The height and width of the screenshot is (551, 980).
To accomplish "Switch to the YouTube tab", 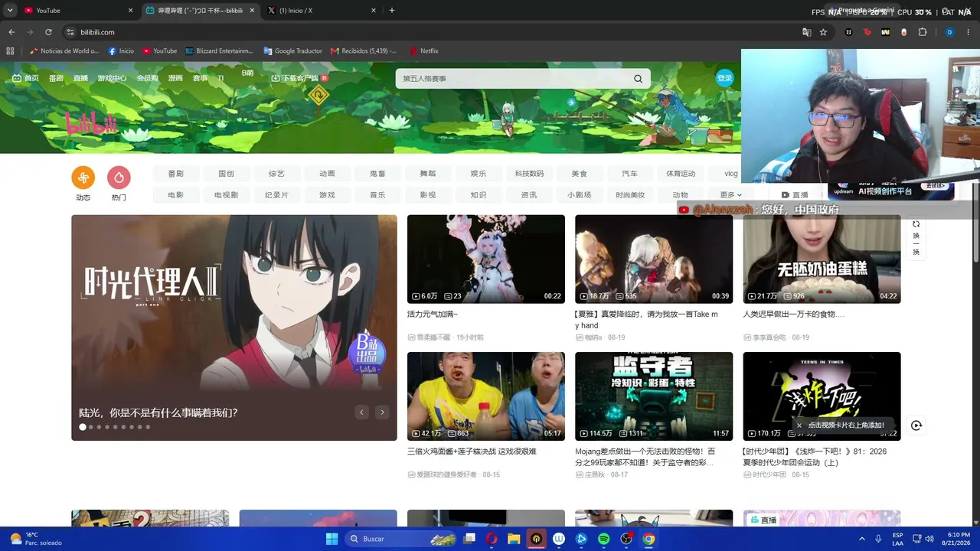I will tap(78, 11).
